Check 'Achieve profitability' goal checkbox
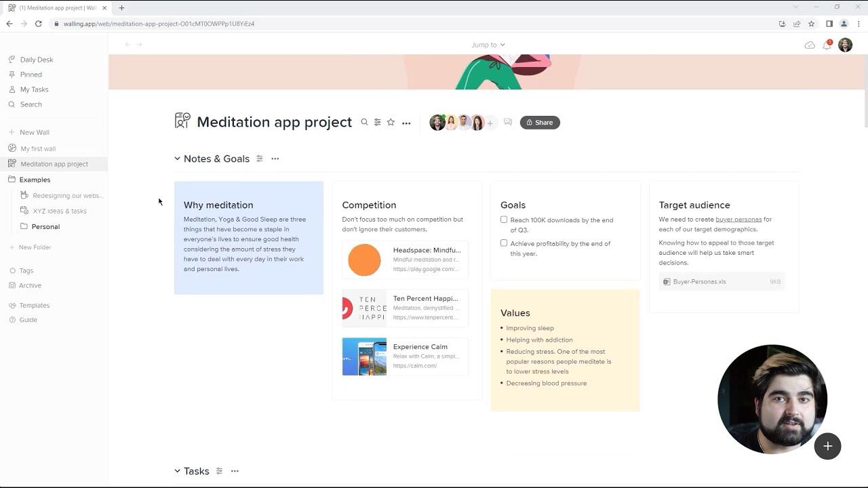868x488 pixels. pyautogui.click(x=504, y=243)
